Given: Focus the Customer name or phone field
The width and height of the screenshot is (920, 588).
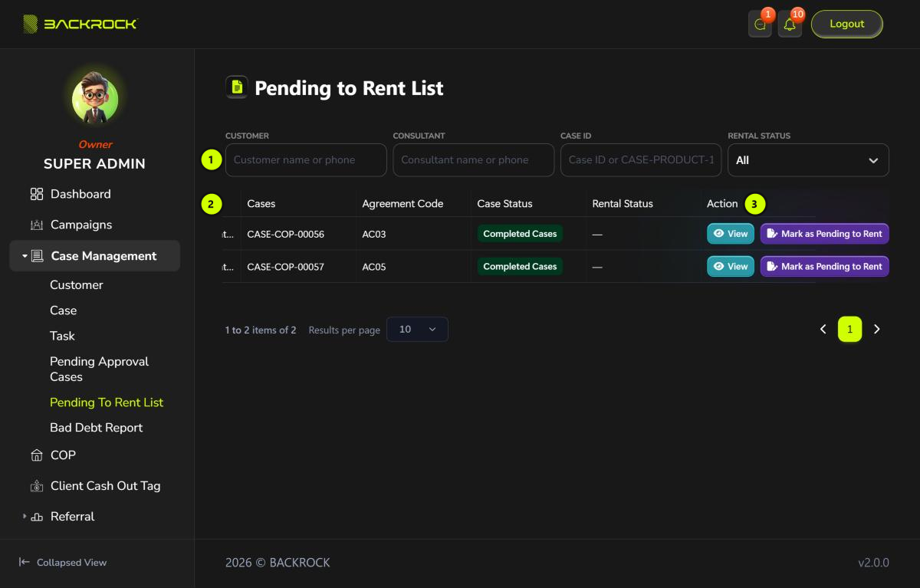Looking at the screenshot, I should coord(306,160).
